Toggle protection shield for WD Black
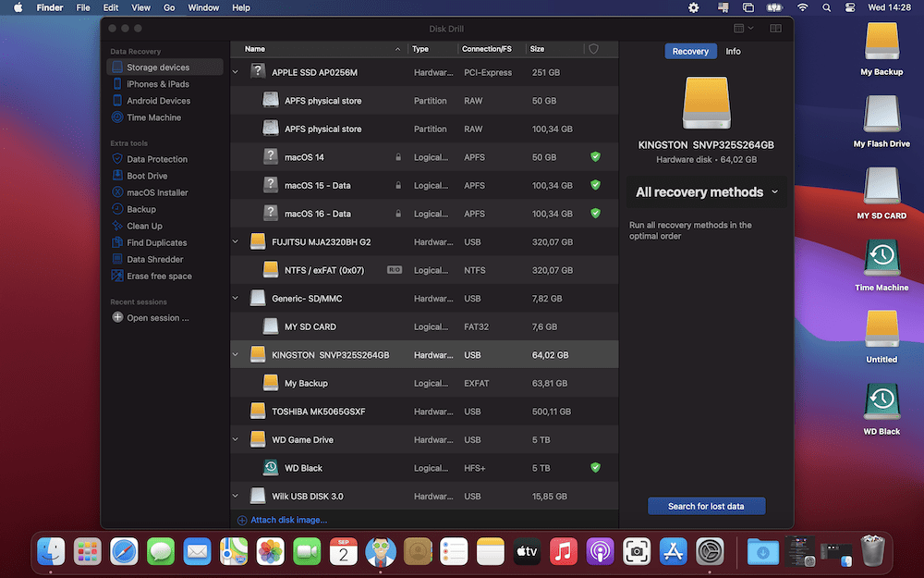 coord(596,468)
